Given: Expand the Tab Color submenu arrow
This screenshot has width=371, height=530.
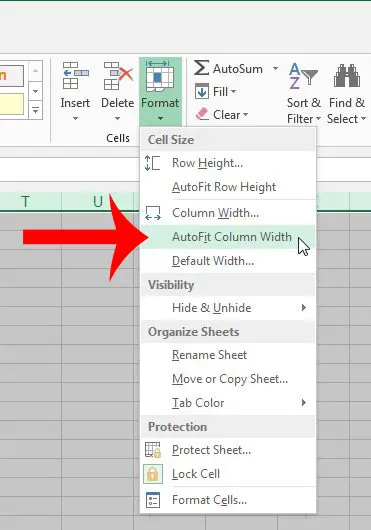Looking at the screenshot, I should tap(304, 403).
